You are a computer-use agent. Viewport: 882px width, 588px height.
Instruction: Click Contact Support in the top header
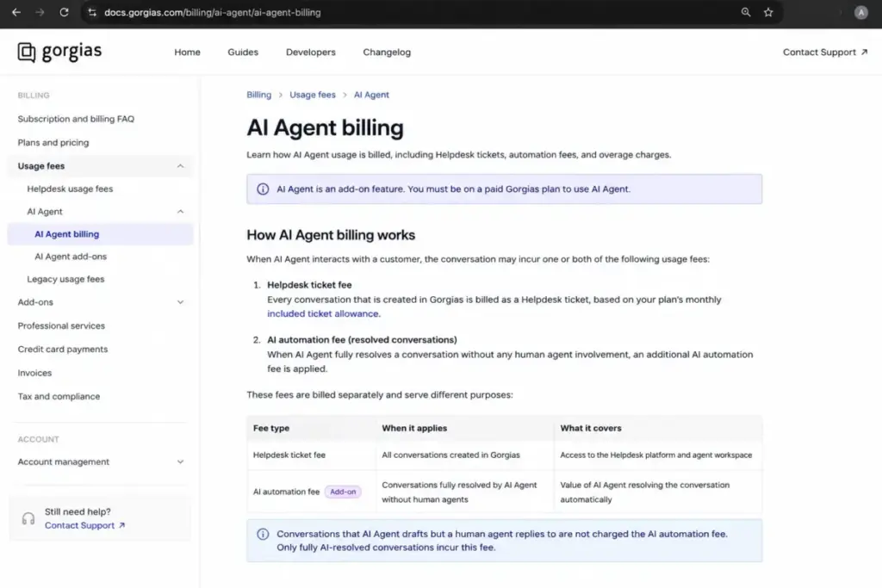coord(825,53)
